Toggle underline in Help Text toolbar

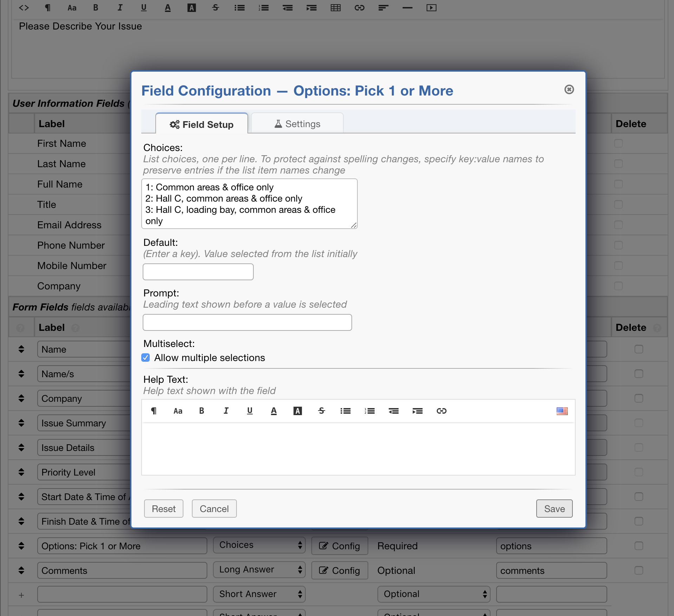point(250,411)
